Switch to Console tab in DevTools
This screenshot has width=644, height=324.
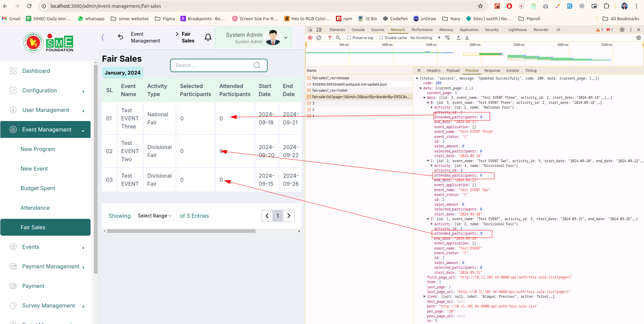(358, 30)
